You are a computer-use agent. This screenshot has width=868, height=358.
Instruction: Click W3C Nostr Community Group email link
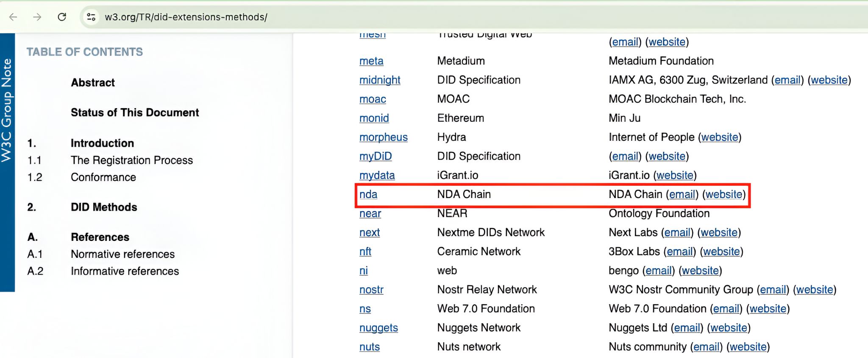click(773, 290)
